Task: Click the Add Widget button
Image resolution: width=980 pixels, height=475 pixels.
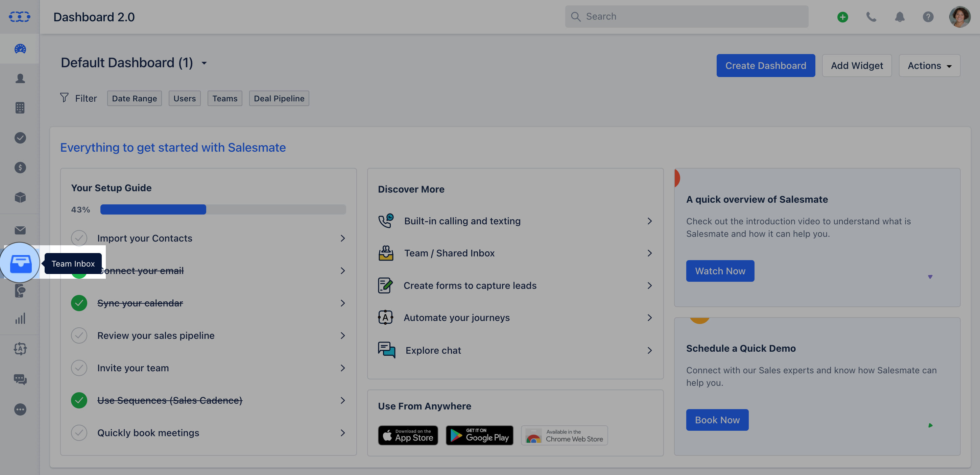Action: (x=856, y=66)
